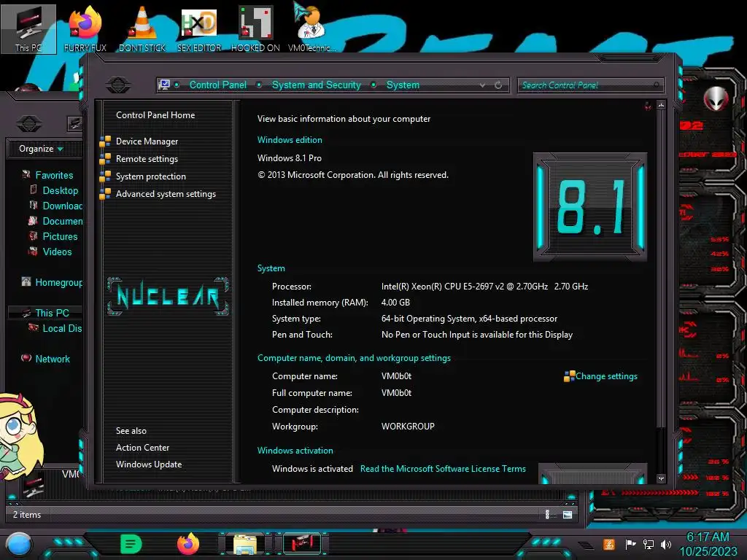
Task: Open Device Manager
Action: click(x=147, y=141)
